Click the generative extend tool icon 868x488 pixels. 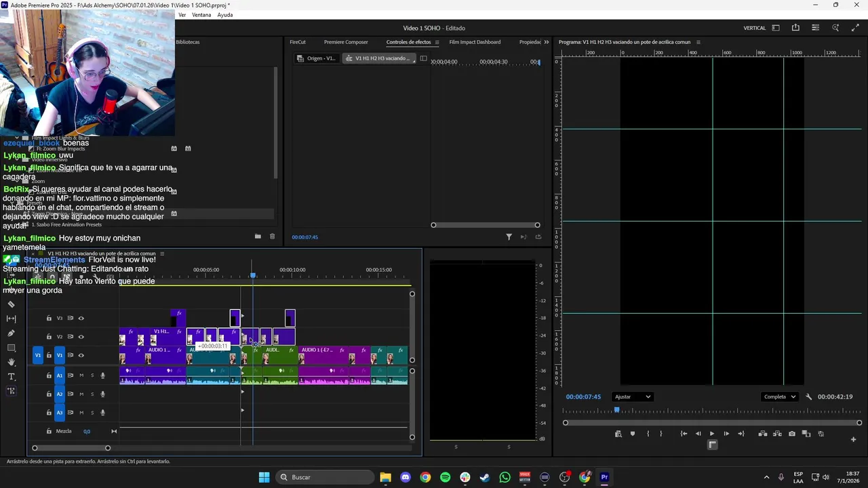pos(11,391)
